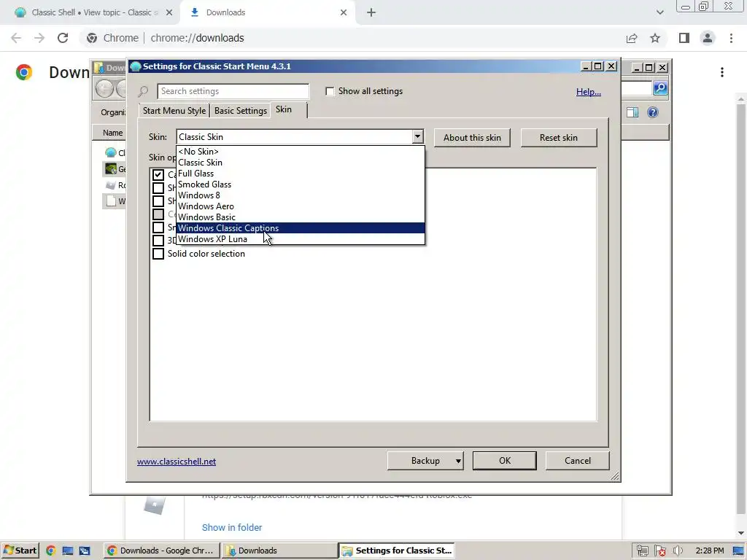Switch to the Start Menu Style tab

[174, 111]
